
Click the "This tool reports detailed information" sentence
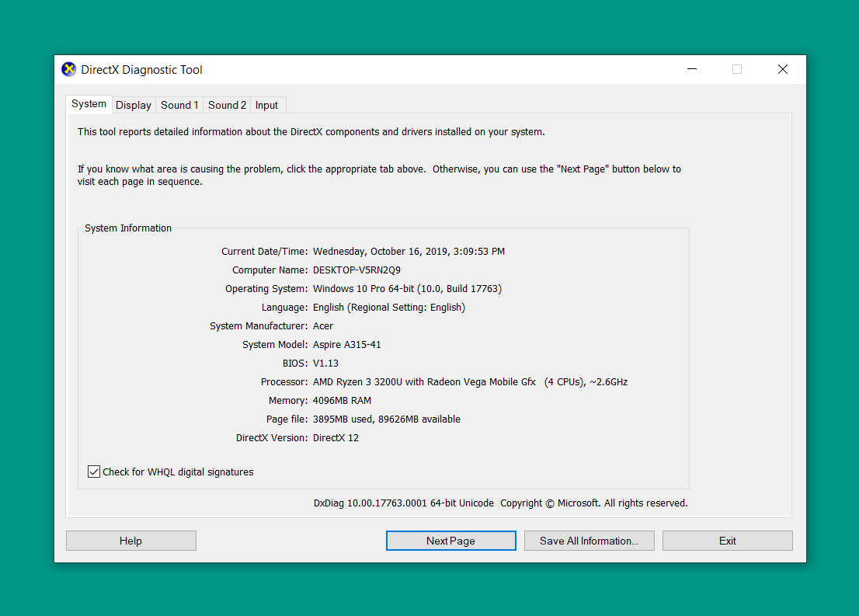(311, 132)
